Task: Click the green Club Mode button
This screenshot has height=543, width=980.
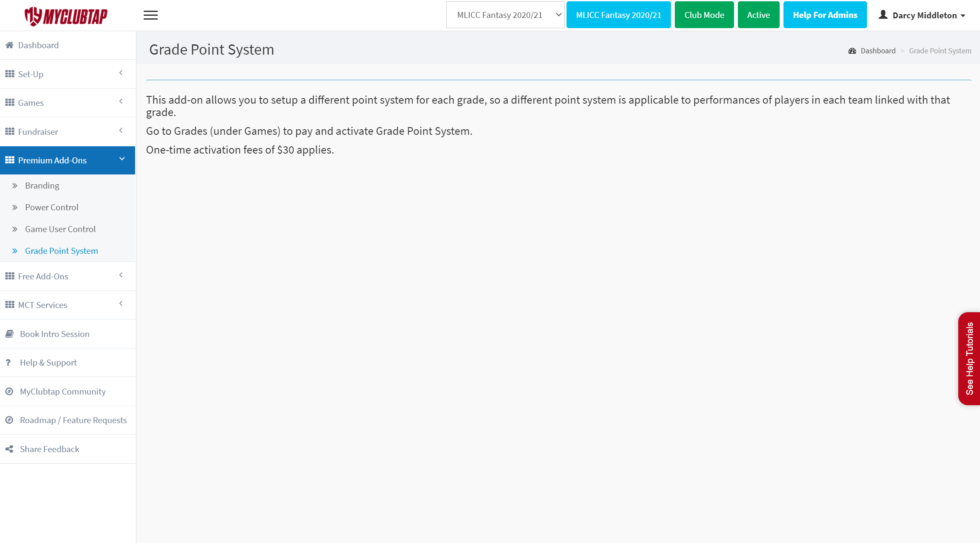Action: (704, 15)
